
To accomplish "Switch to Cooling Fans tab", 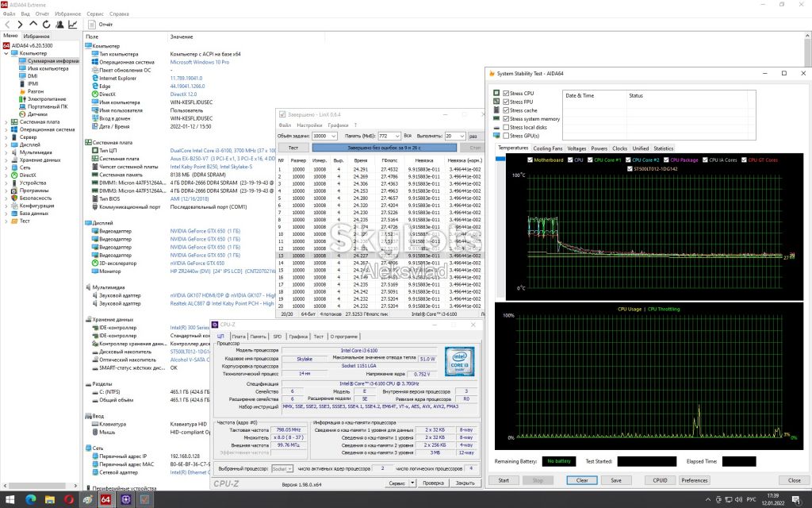I will [547, 148].
